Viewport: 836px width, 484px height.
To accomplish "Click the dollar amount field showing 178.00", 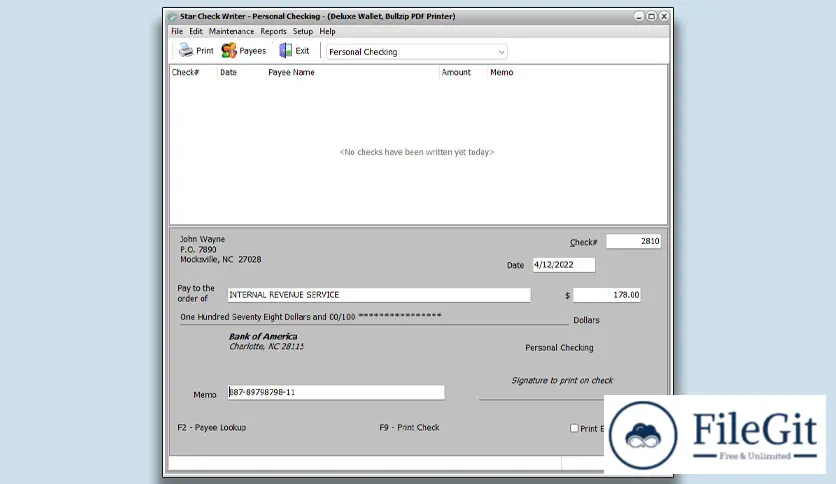I will point(607,295).
